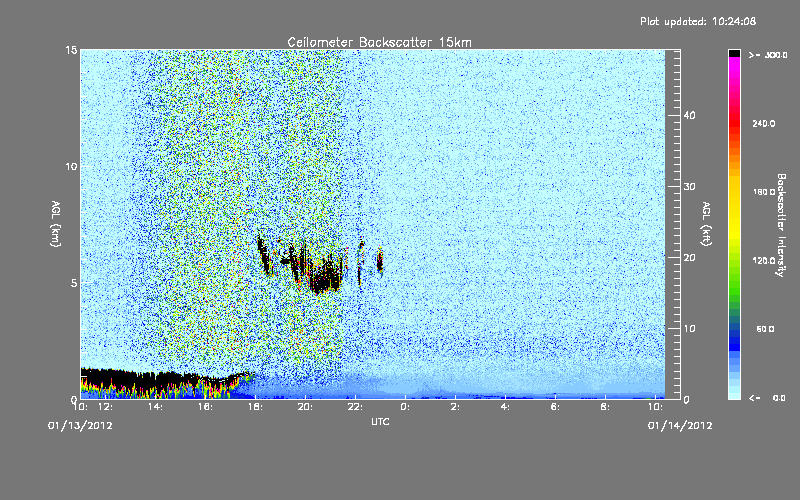Click the "20:" time tick label
The width and height of the screenshot is (800, 500).
pos(305,407)
